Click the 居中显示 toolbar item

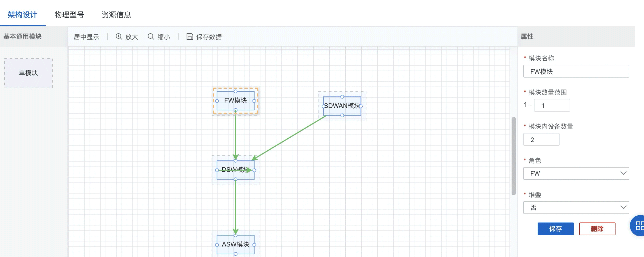pos(86,37)
